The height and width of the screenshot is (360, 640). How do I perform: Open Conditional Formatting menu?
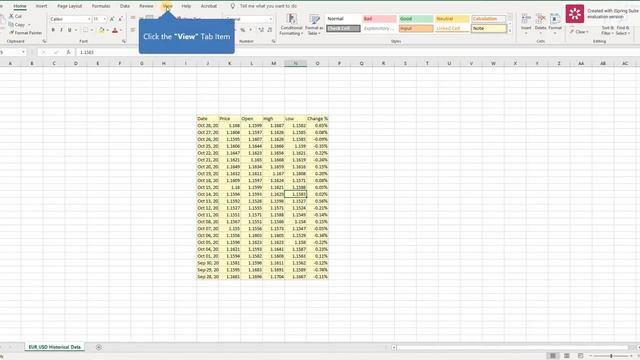[x=291, y=24]
